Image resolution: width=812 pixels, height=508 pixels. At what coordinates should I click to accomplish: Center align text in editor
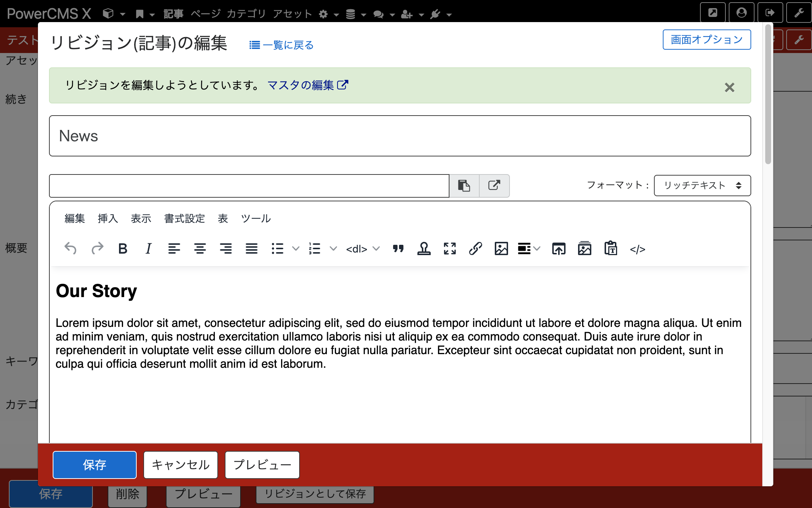(200, 249)
